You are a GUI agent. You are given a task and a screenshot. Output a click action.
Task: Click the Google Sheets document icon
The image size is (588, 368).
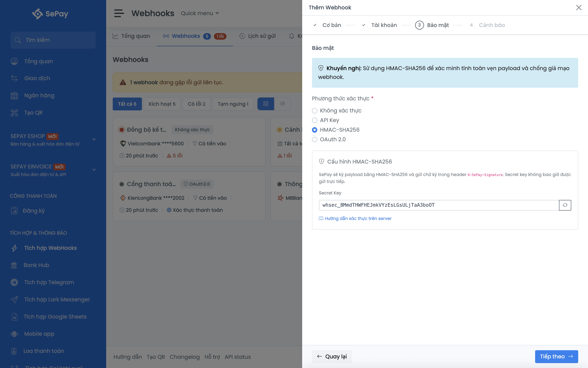(14, 317)
